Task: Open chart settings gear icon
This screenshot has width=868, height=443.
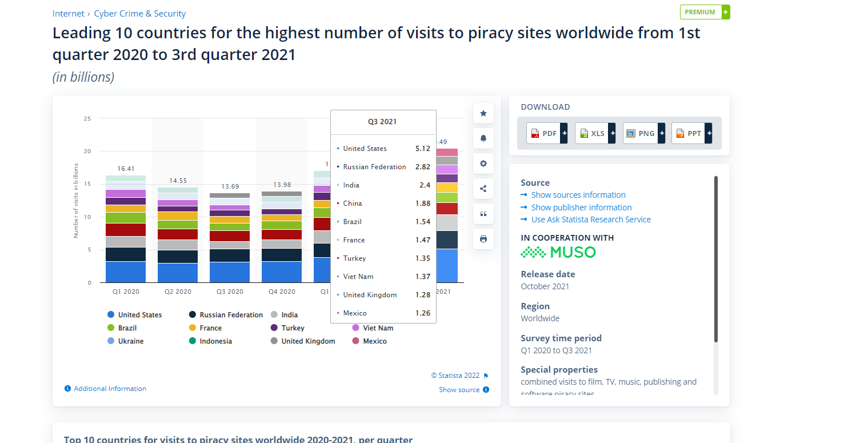Action: [483, 163]
